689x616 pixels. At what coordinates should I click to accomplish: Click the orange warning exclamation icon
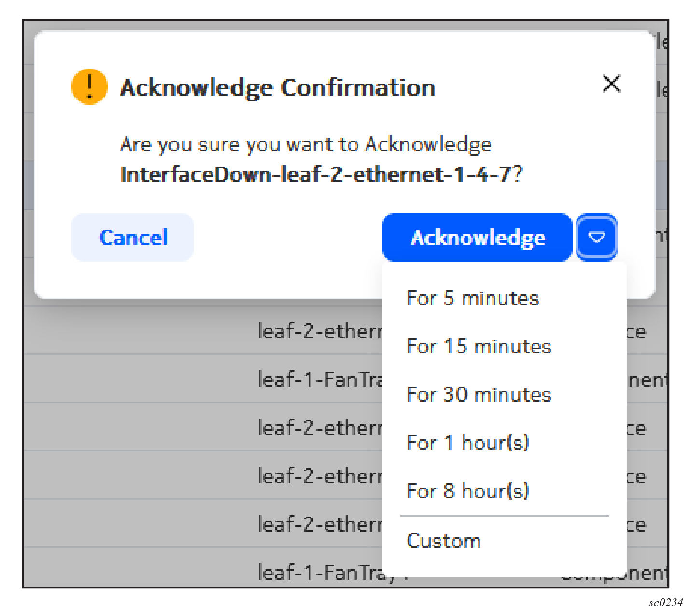(89, 87)
